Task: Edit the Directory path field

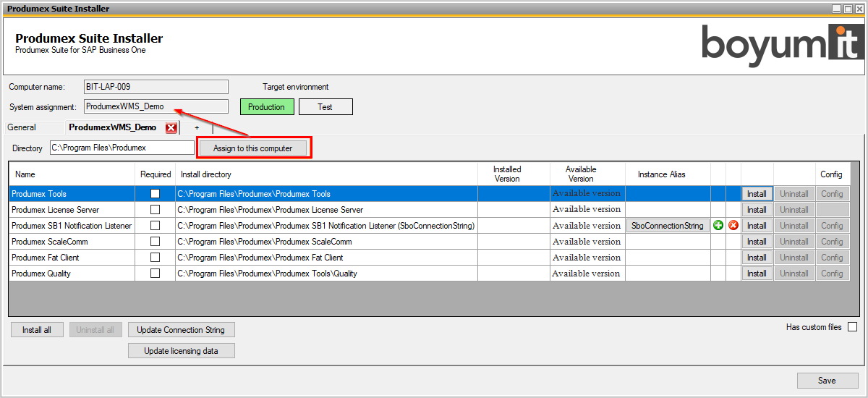Action: (122, 148)
